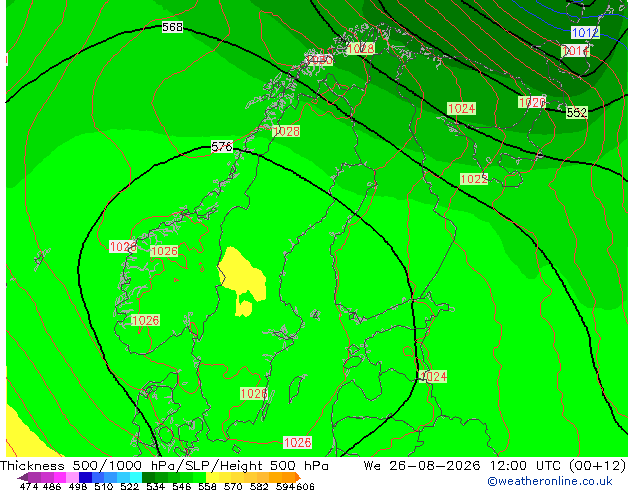Select the cyan swatch in the legend
634x490 pixels.
tap(136, 477)
